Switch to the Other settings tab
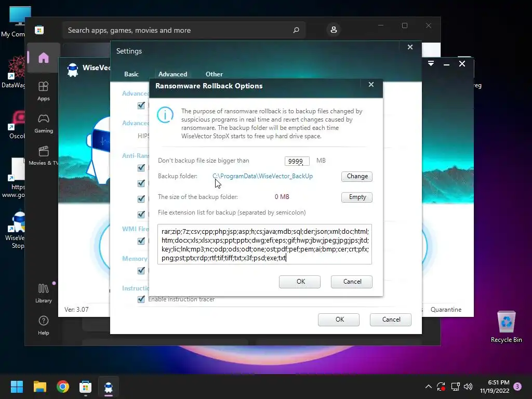The image size is (532, 399). (214, 74)
